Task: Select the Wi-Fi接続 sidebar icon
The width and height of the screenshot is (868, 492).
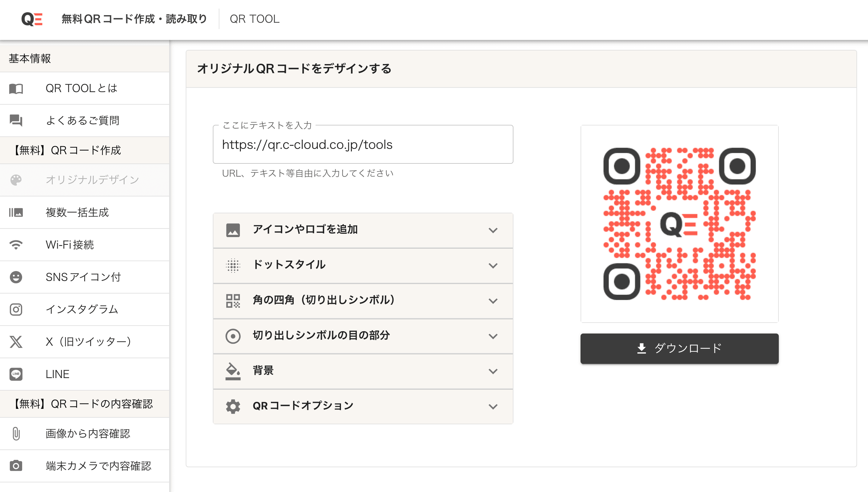Action: point(16,245)
